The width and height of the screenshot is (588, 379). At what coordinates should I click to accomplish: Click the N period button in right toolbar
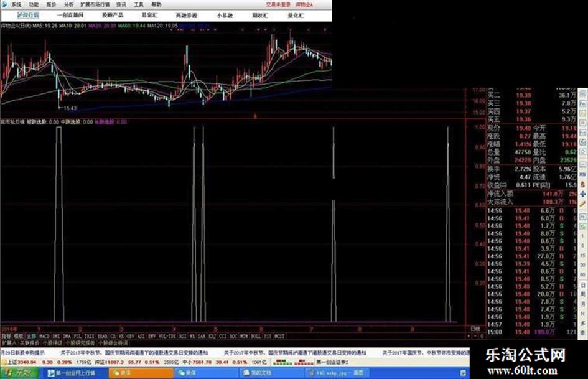tap(583, 313)
